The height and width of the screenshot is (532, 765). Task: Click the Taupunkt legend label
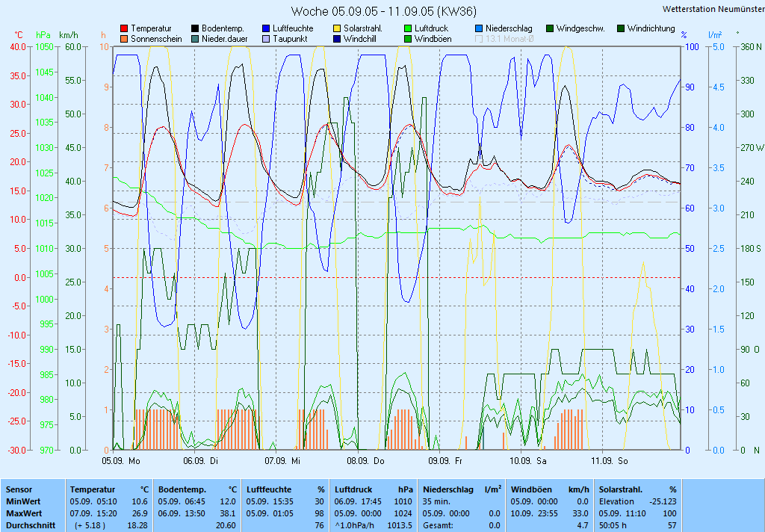290,39
